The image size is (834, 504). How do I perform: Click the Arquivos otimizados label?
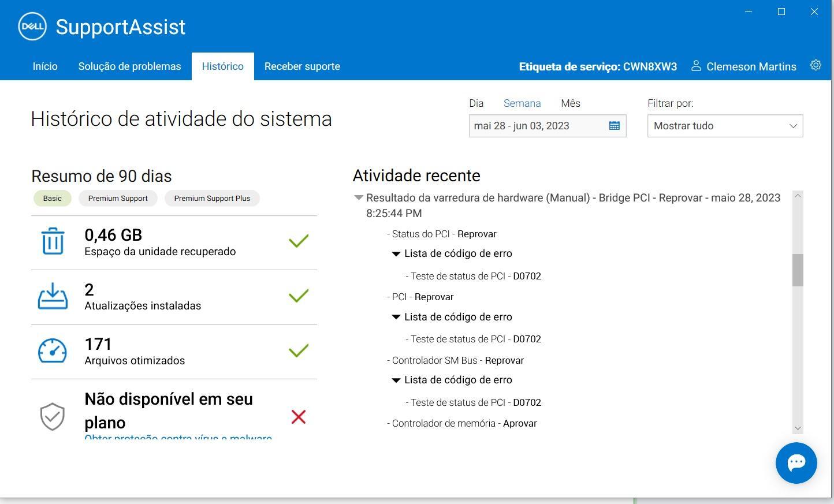(x=135, y=361)
